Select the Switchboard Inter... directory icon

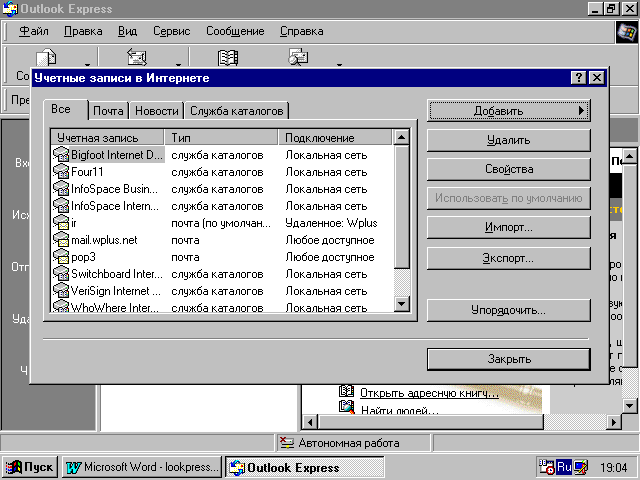click(61, 274)
